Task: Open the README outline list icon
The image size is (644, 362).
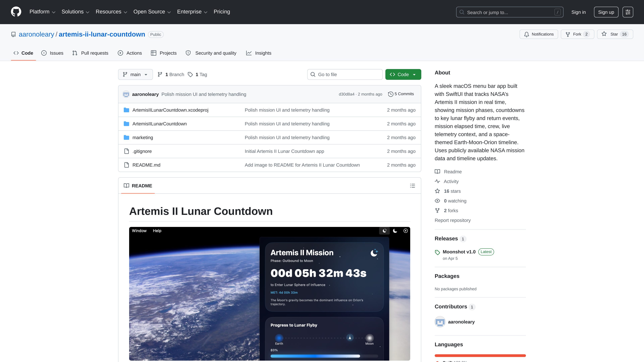Action: tap(413, 186)
